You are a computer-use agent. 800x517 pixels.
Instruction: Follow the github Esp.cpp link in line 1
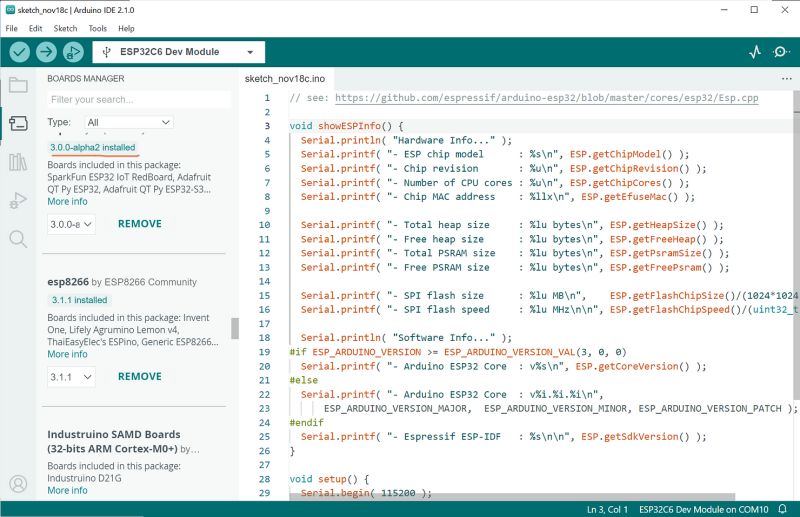pos(546,97)
